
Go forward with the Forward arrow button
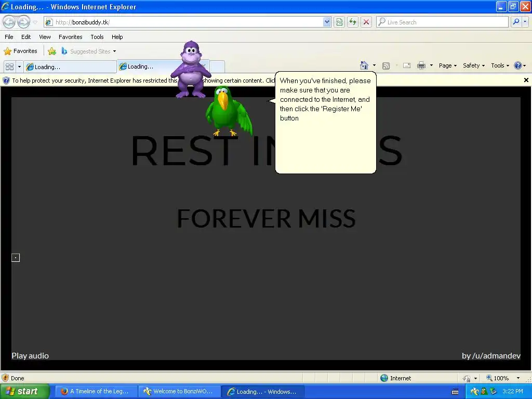pyautogui.click(x=23, y=22)
